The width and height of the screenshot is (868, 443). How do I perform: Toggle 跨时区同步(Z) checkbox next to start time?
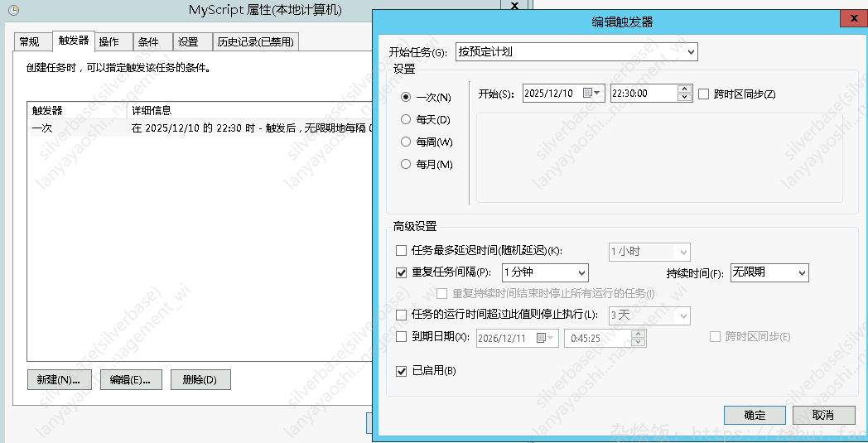click(703, 94)
